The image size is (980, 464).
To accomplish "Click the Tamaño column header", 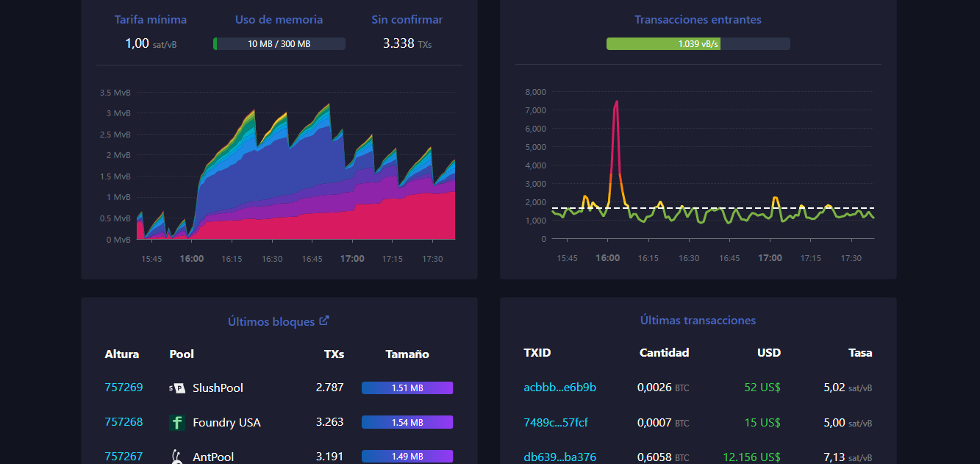I will (x=407, y=354).
